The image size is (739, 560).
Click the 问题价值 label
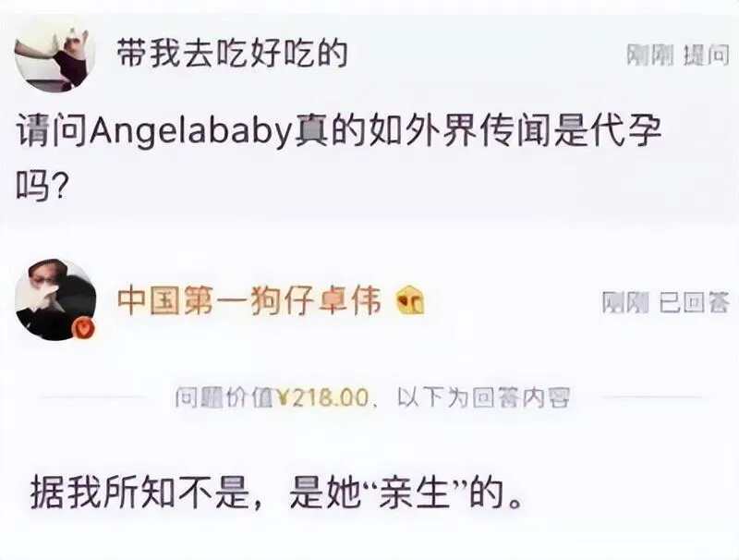(225, 398)
